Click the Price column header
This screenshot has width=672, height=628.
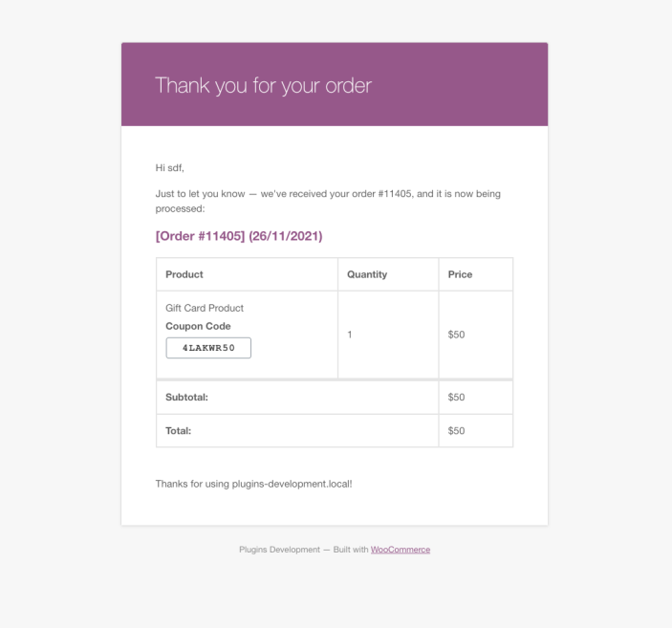pyautogui.click(x=460, y=274)
